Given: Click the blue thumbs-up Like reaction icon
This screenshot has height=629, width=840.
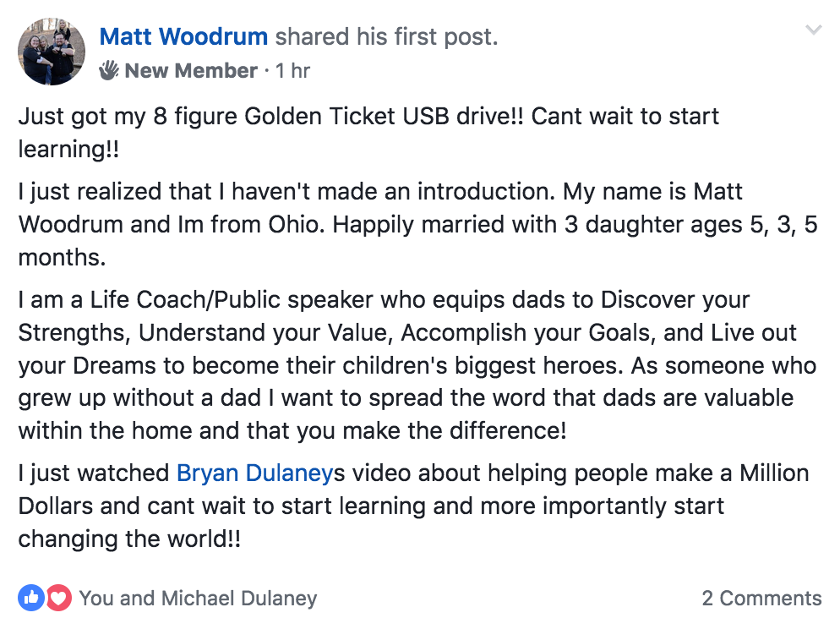Looking at the screenshot, I should point(31,598).
